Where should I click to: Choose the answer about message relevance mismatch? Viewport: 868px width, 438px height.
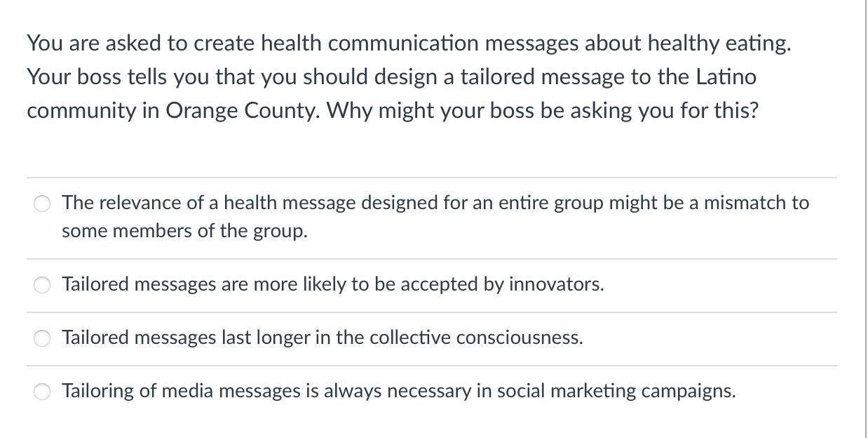click(x=435, y=216)
